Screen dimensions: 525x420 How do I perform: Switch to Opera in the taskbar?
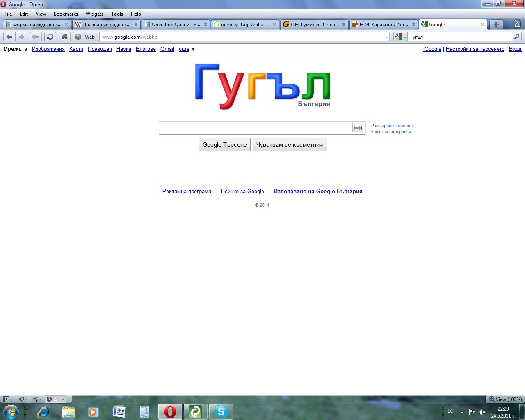[170, 412]
